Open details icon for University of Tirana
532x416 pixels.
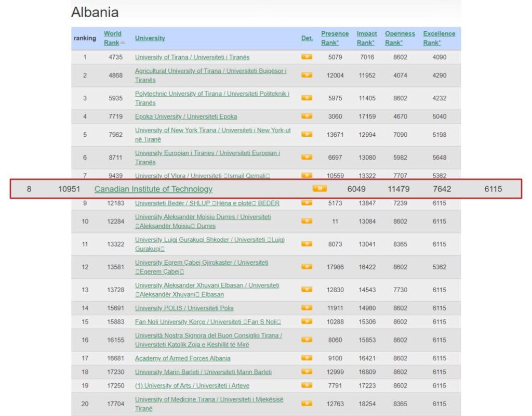tap(307, 57)
